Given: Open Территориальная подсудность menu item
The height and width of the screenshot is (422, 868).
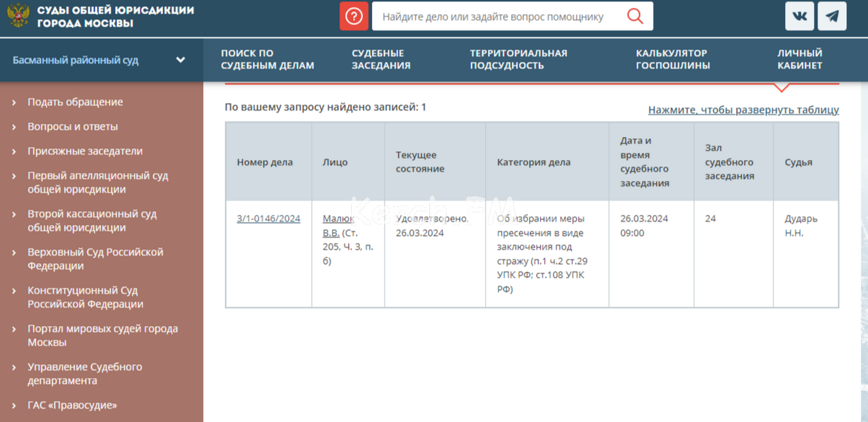Looking at the screenshot, I should tap(518, 59).
